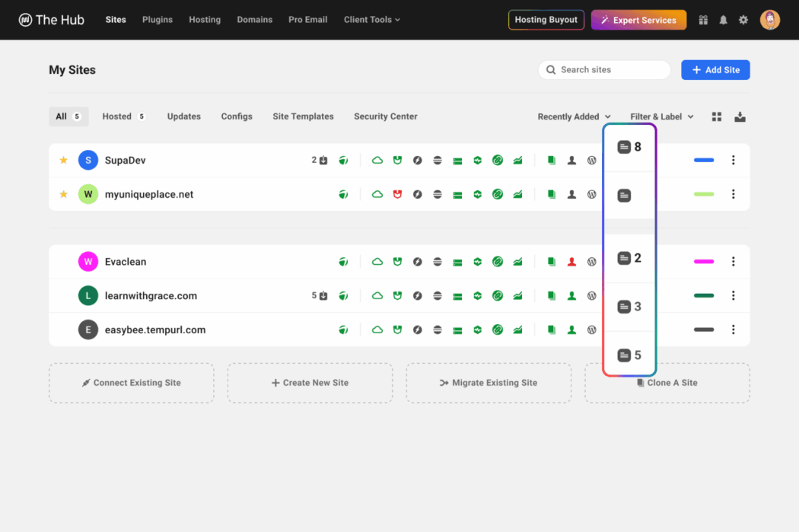Open the export download icon near Filter & Label
Image resolution: width=799 pixels, height=532 pixels.
click(740, 116)
